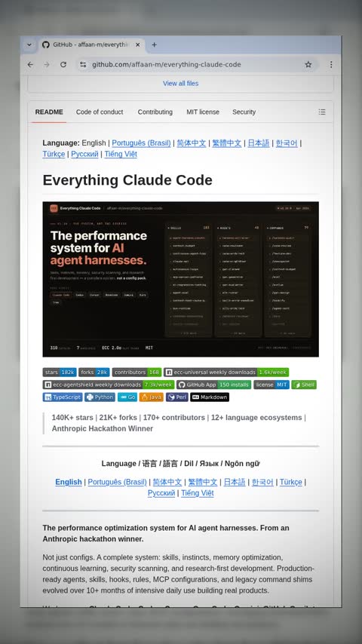This screenshot has height=644, width=362.
Task: Expand the tab search dropdown arrow
Action: click(x=29, y=44)
